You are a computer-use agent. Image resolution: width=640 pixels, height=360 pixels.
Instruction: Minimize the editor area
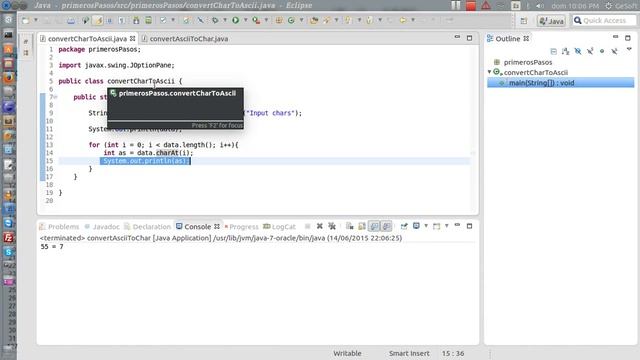click(x=457, y=38)
